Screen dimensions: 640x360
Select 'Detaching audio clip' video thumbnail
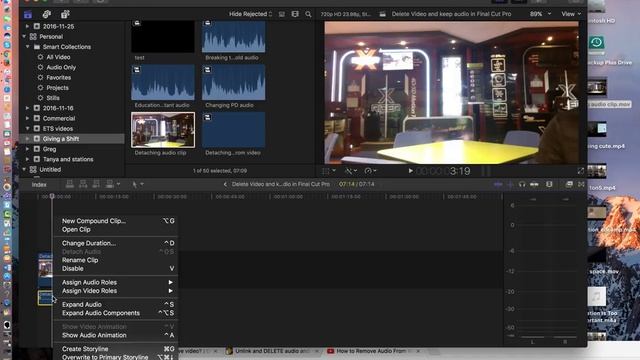[x=163, y=130]
